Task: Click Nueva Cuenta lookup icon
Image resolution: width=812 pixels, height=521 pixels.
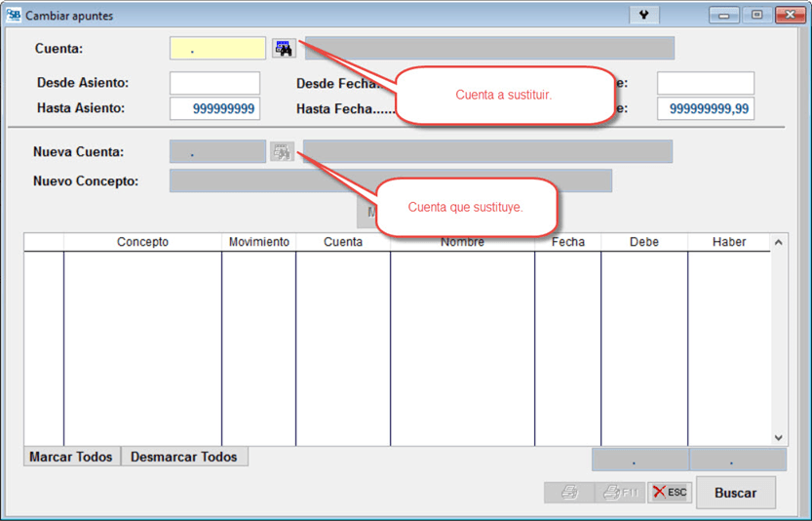Action: (282, 152)
